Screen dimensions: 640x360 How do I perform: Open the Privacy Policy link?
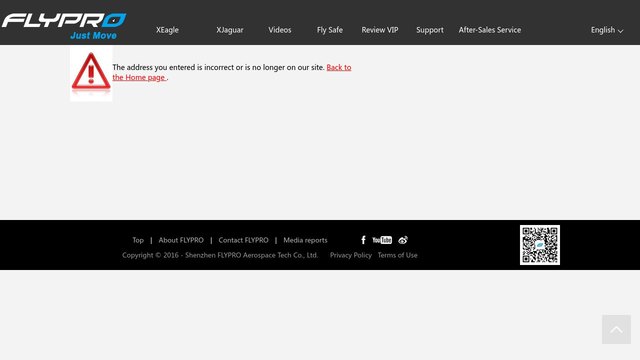coord(351,255)
